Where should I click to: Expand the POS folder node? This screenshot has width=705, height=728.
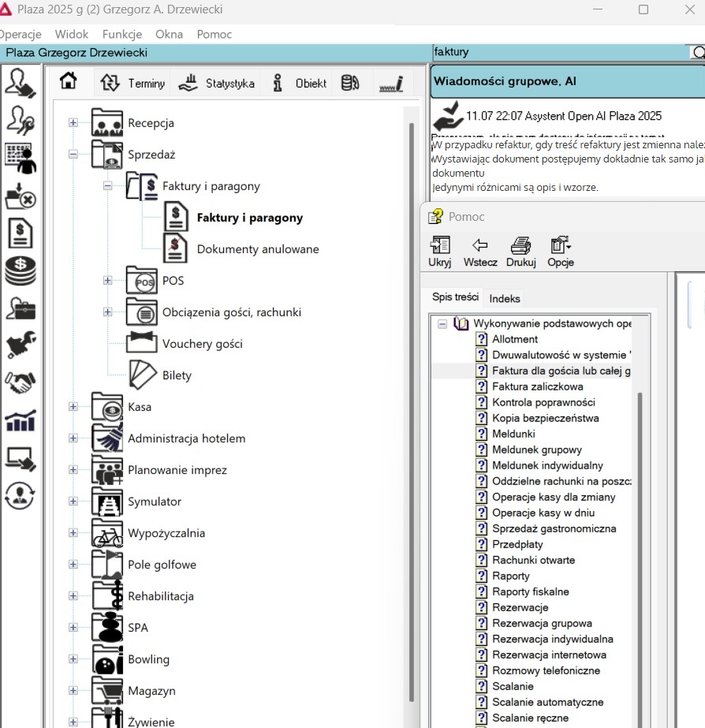(x=108, y=281)
